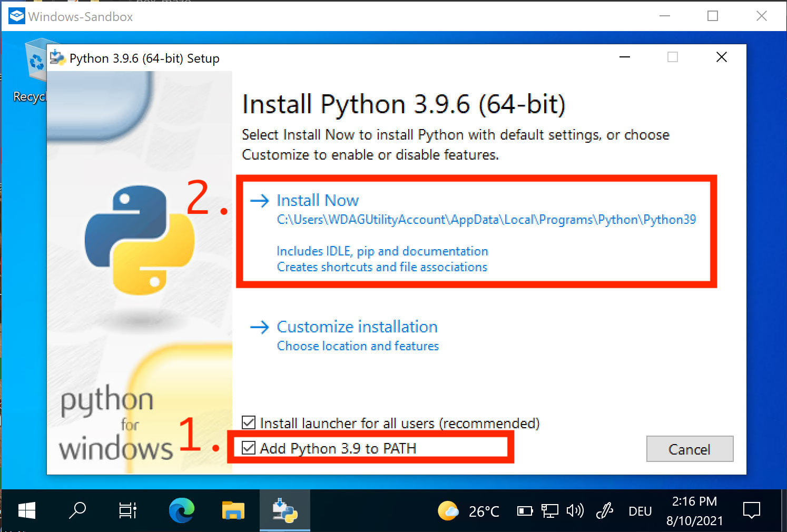The width and height of the screenshot is (787, 532).
Task: Open weather widget showing 26°C
Action: tap(468, 511)
